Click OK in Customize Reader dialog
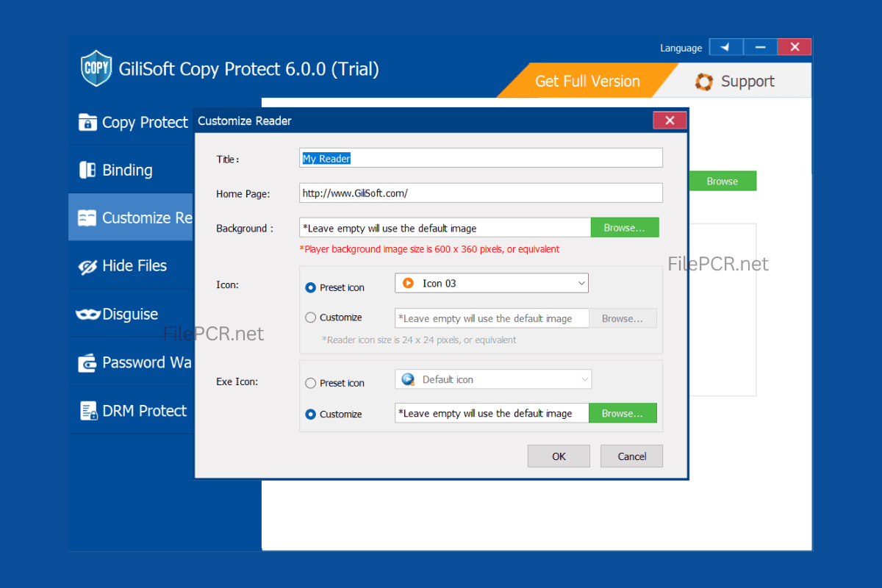 pos(559,456)
